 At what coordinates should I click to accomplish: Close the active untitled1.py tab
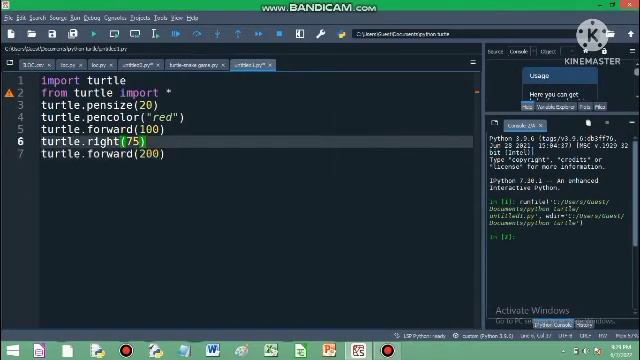tap(270, 65)
